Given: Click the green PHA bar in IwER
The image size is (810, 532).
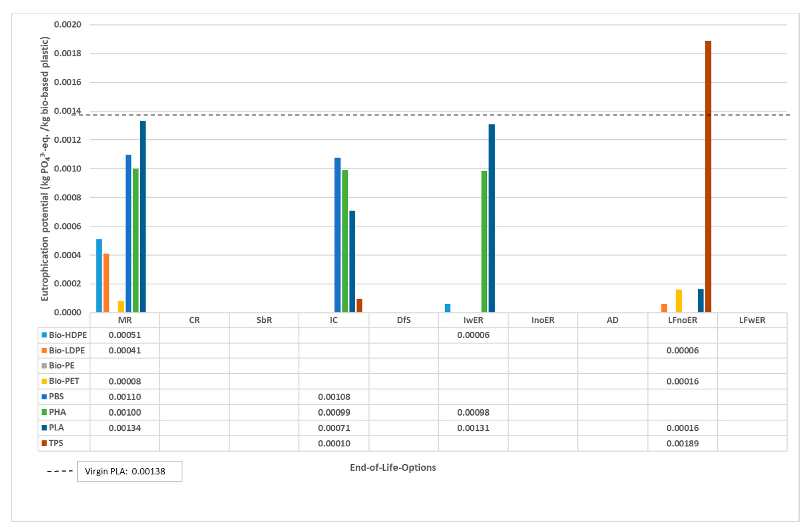Looking at the screenshot, I should 484,241.
